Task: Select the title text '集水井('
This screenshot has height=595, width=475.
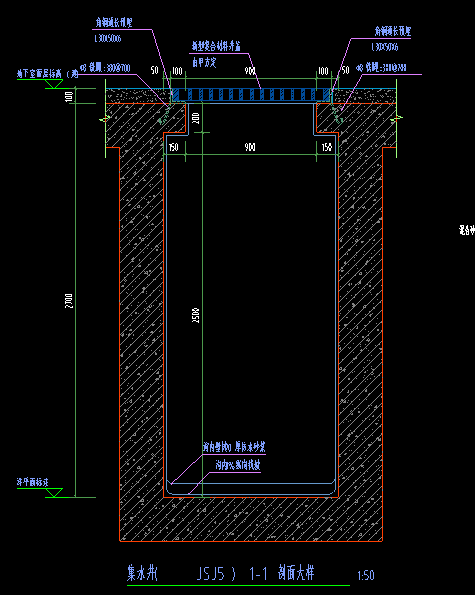Action: [142, 573]
